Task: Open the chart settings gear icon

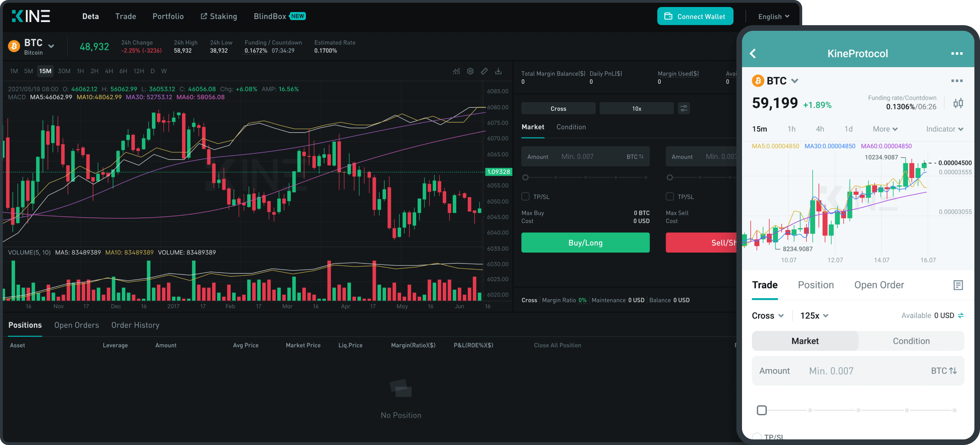Action: tap(470, 71)
